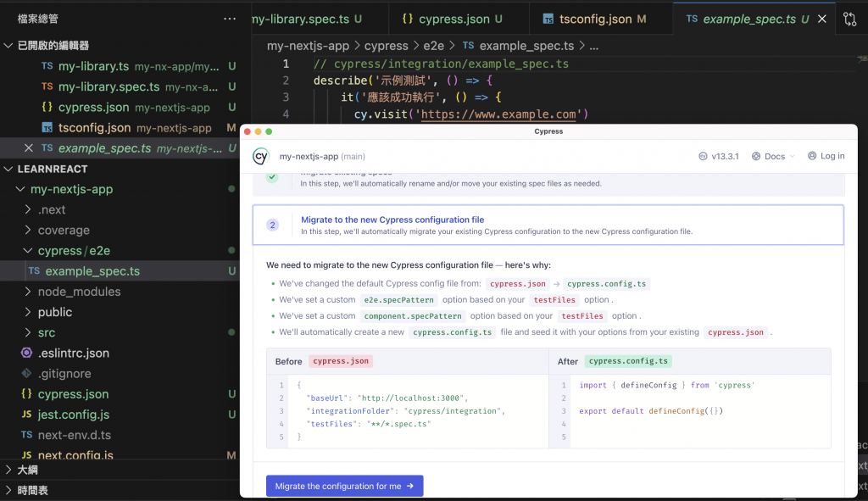Close example_spec.ts in the open editors list

click(29, 148)
